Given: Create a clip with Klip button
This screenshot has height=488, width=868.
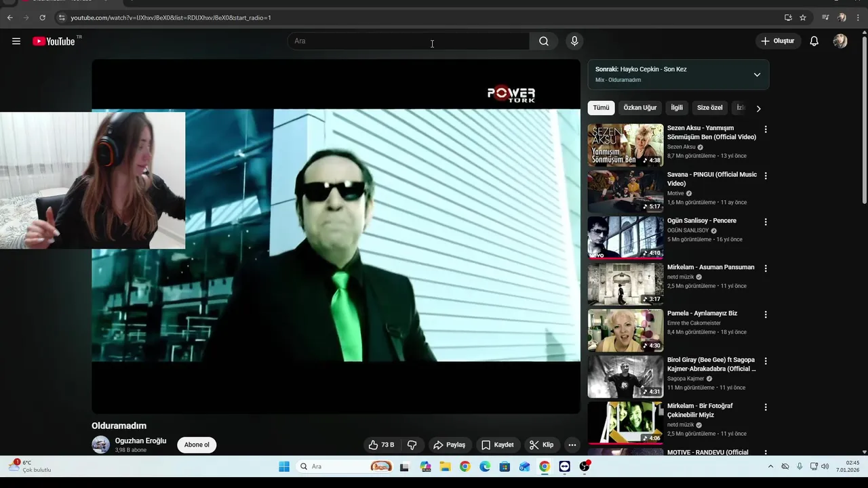Looking at the screenshot, I should click(542, 445).
